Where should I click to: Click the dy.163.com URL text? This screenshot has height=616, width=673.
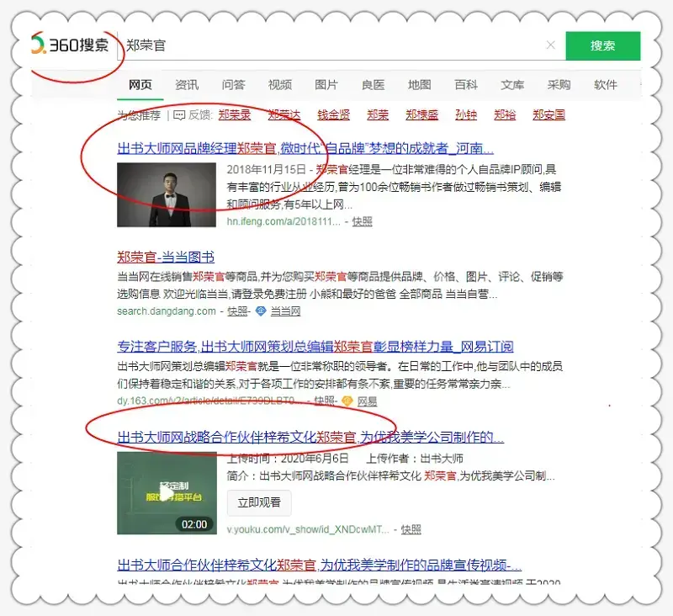click(x=209, y=401)
